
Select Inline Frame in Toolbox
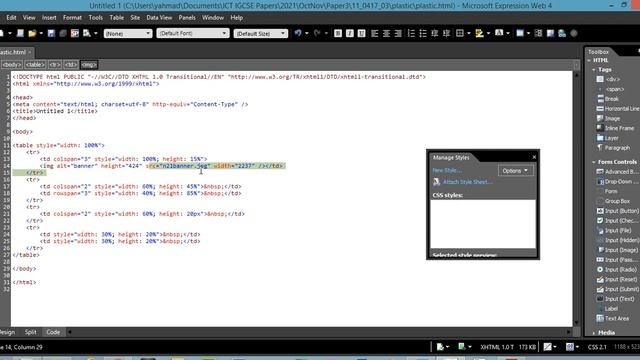[x=616, y=129]
